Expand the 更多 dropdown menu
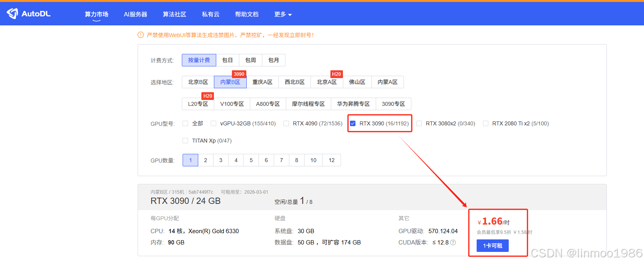This screenshot has width=644, height=264. (283, 14)
